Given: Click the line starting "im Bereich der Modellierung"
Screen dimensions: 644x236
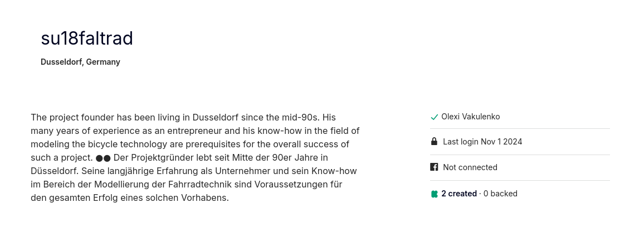Looking at the screenshot, I should [187, 184].
